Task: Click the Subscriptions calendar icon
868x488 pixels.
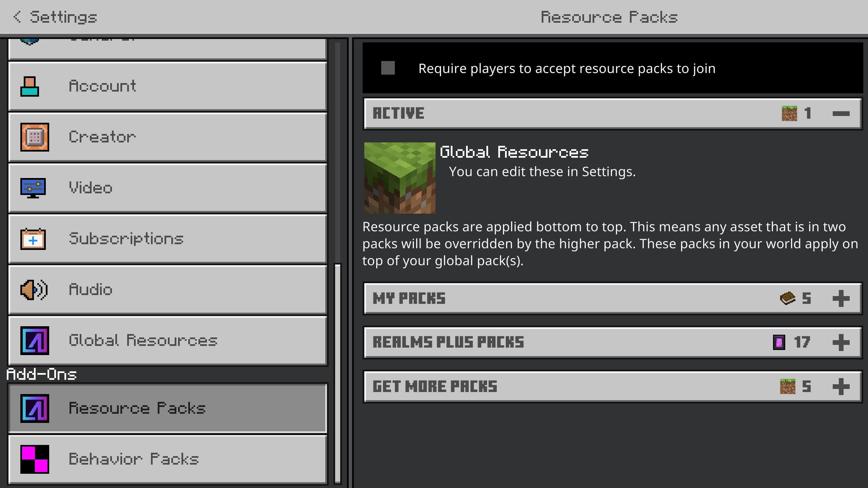Action: click(x=33, y=239)
